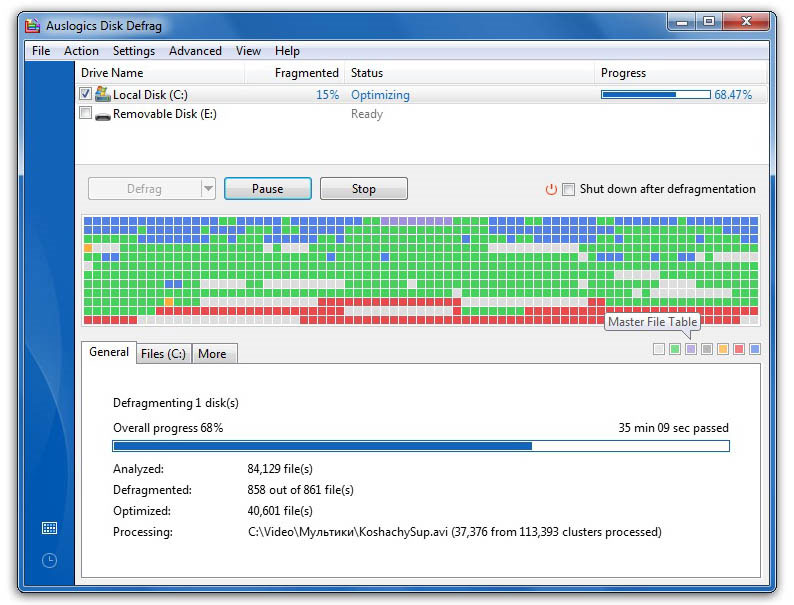This screenshot has width=794, height=605.
Task: Click the purple Master File Table legend swatch
Action: point(691,349)
